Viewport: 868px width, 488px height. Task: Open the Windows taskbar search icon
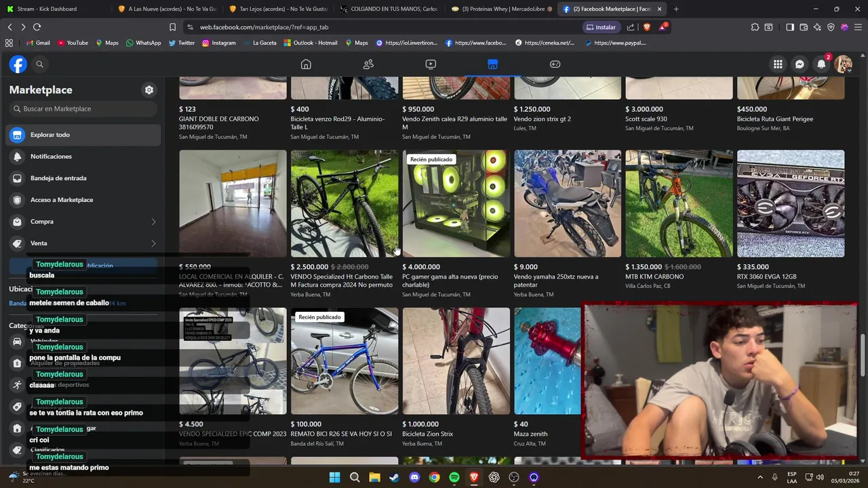click(355, 477)
